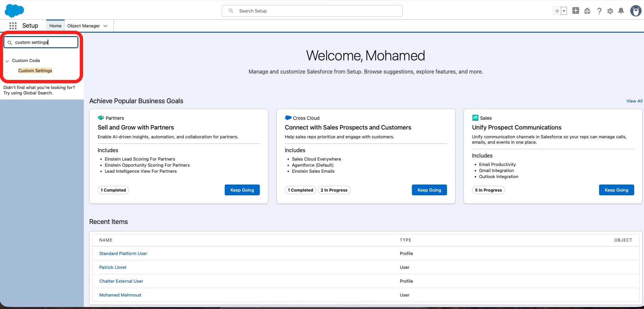Open the Help question mark icon
This screenshot has height=309, width=644.
(599, 11)
